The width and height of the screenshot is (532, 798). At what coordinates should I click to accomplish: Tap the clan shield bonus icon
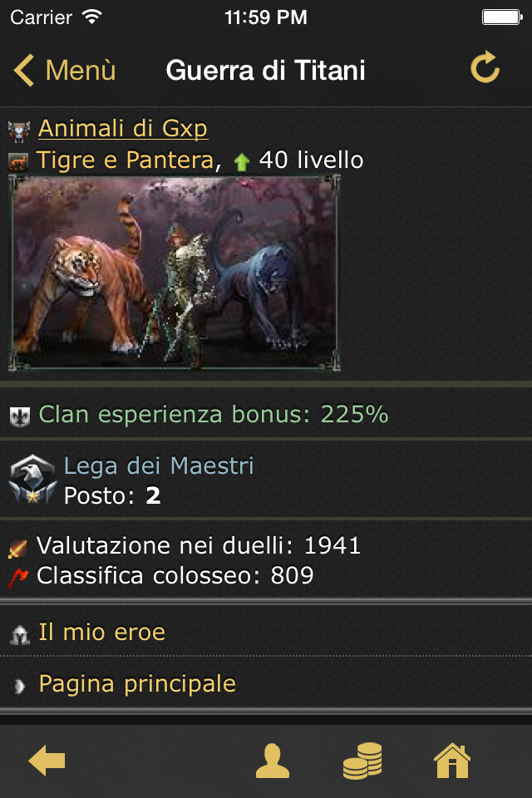(20, 416)
